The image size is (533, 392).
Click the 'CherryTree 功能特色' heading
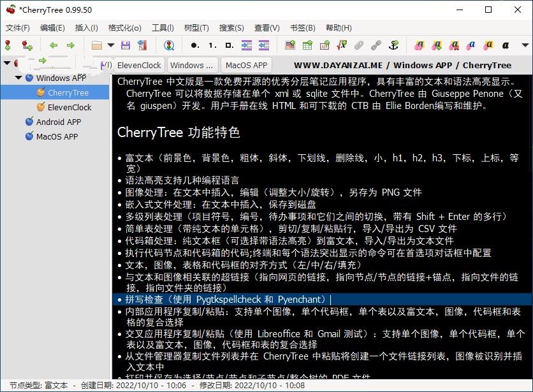click(179, 132)
